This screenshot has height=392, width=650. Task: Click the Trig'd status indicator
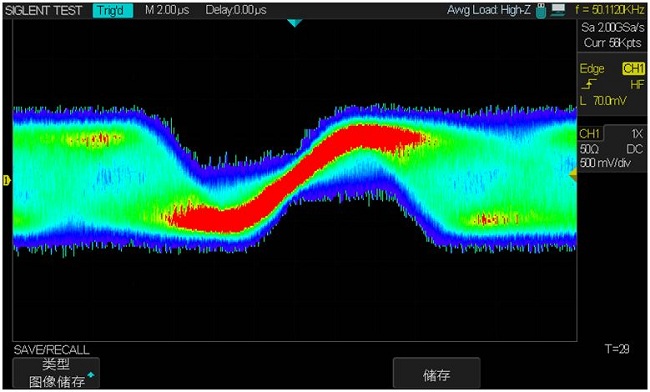point(113,10)
